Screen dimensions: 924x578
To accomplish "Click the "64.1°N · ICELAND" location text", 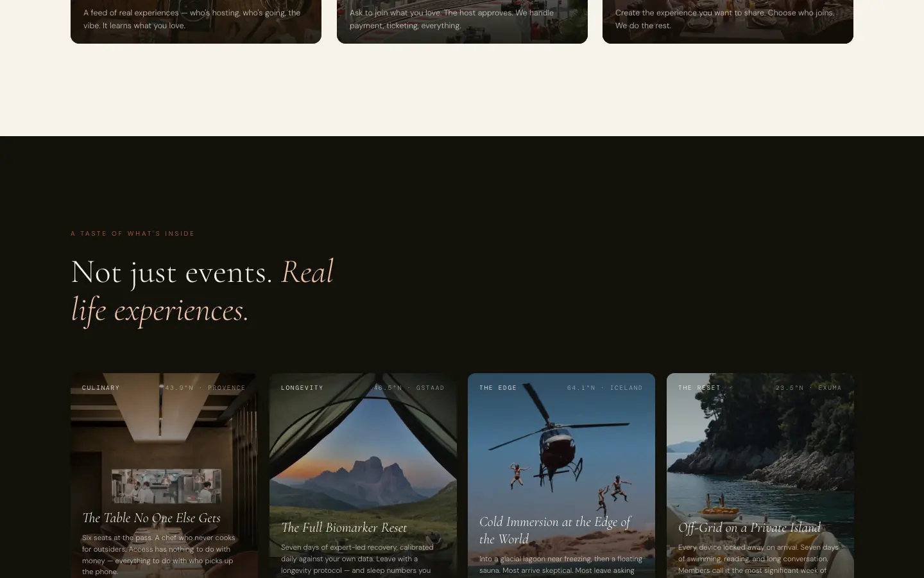I will click(605, 388).
